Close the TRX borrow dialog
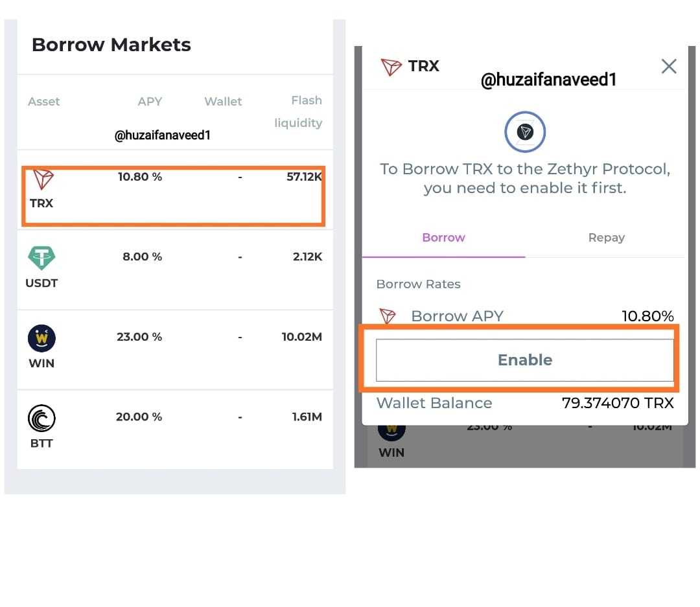This screenshot has width=700, height=607. click(669, 67)
